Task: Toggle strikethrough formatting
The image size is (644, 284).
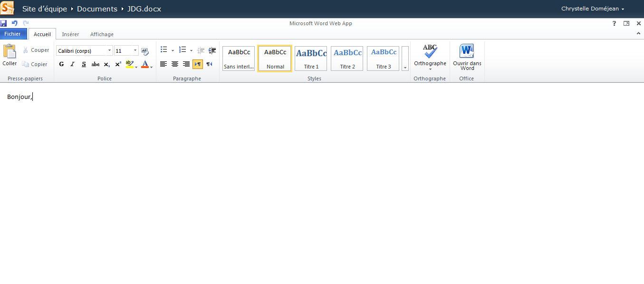Action: [96, 64]
